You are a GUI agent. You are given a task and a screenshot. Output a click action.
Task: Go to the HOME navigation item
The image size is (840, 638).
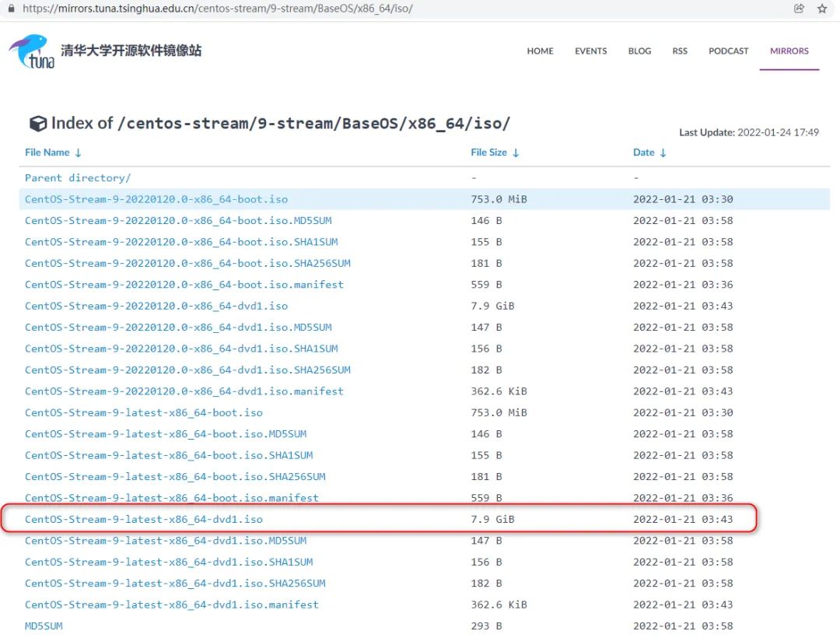point(540,51)
